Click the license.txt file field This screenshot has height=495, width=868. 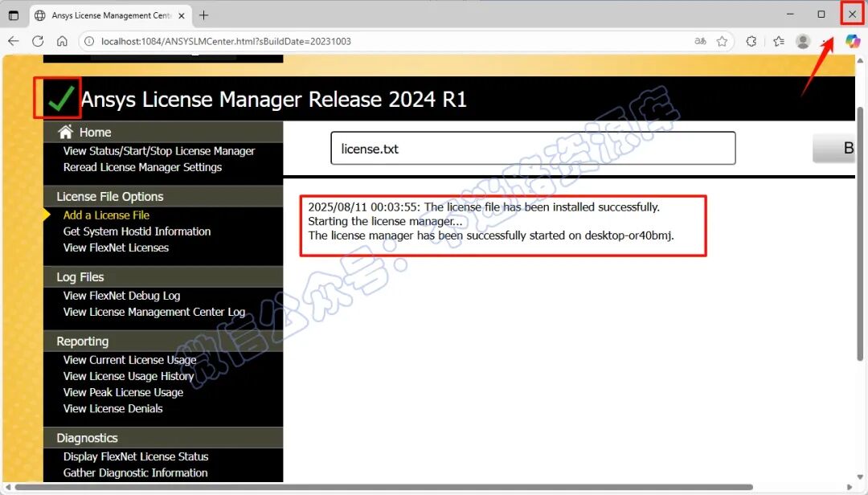[533, 149]
